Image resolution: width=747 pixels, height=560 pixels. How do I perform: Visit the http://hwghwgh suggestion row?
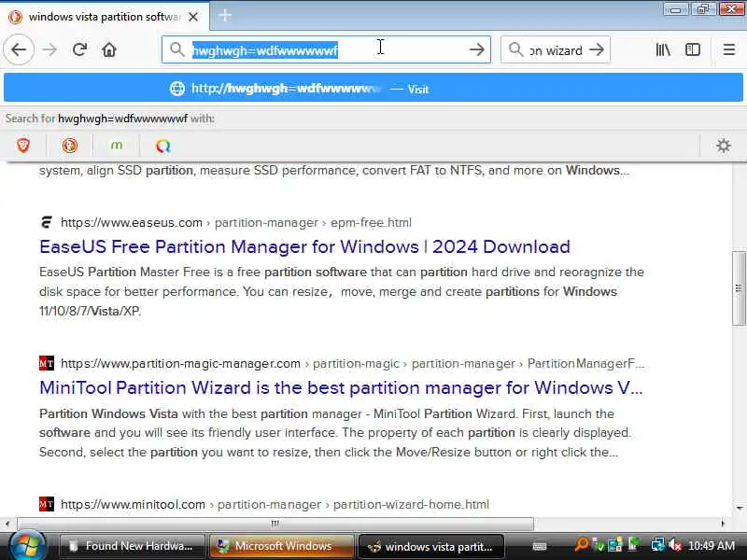click(x=373, y=88)
